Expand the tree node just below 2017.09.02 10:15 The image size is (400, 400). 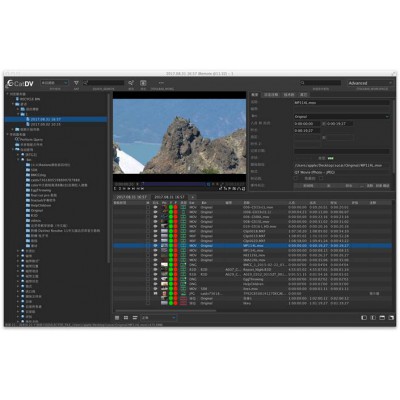[13, 129]
